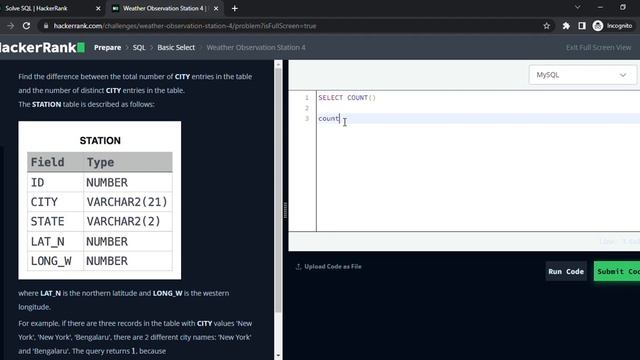640x360 pixels.
Task: Open the browser extensions menu
Action: tap(566, 26)
